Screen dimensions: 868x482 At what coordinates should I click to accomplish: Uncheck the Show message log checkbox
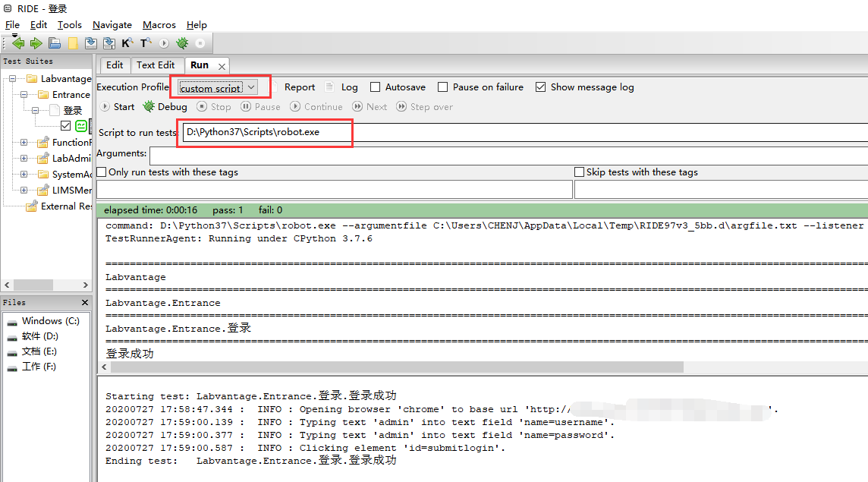click(x=540, y=87)
